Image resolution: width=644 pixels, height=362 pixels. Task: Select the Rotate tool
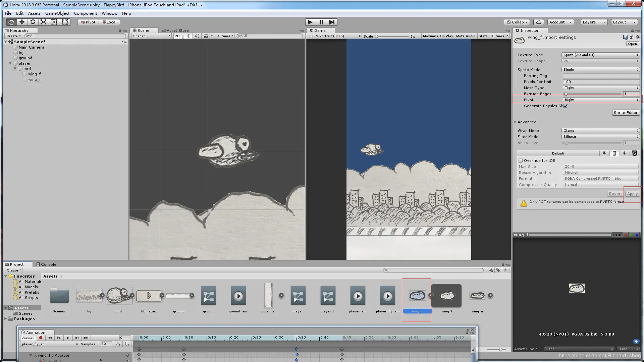pos(33,22)
